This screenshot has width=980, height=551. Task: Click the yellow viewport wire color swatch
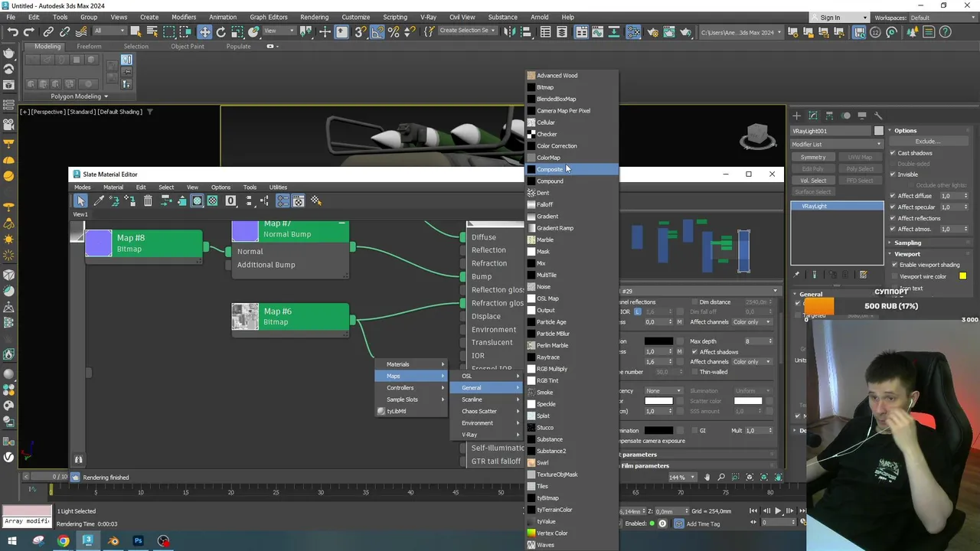coord(962,276)
